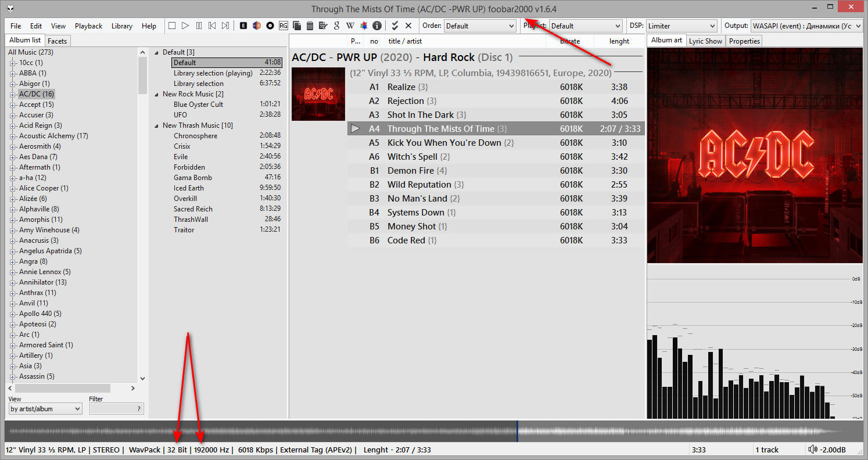The image size is (868, 460).
Task: Click the -2.00dB volume control
Action: (x=832, y=450)
